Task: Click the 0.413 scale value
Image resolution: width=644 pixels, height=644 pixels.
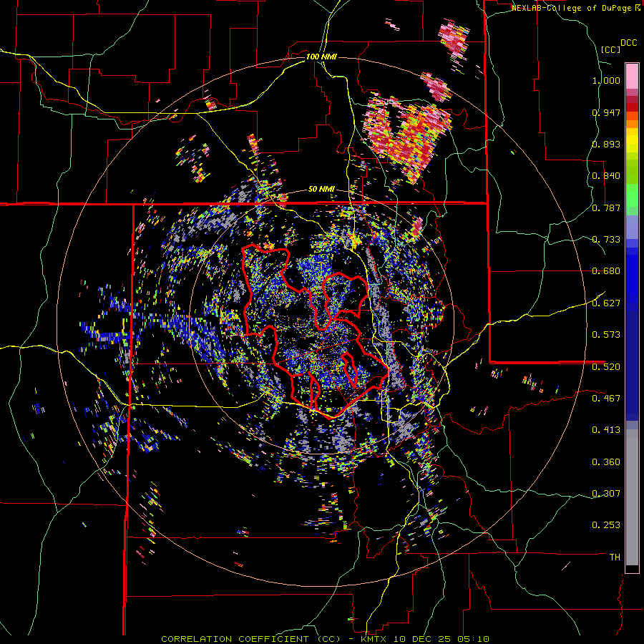Action: click(606, 430)
